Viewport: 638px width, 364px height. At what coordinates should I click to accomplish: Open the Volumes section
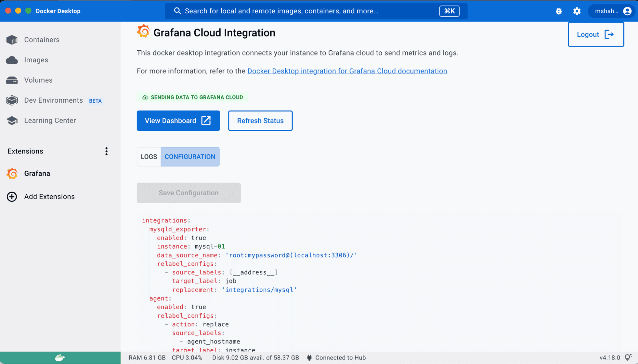[38, 80]
